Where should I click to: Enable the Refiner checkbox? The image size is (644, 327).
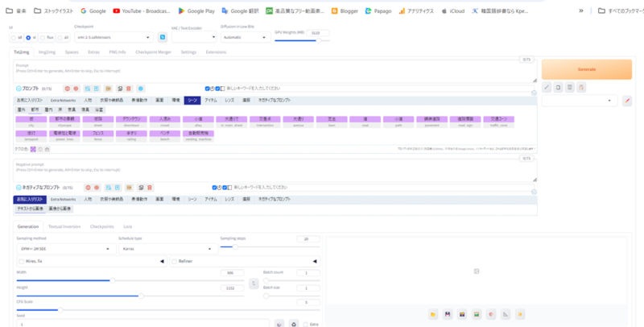tap(174, 261)
